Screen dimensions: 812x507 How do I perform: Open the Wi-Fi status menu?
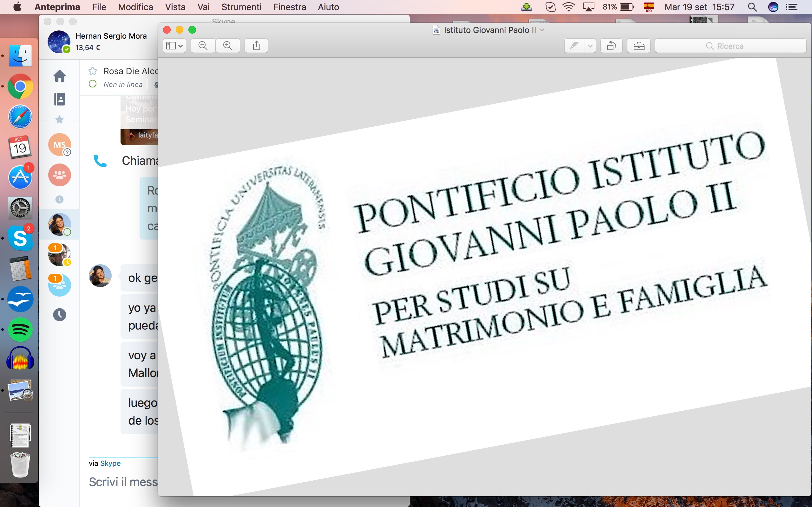click(568, 7)
